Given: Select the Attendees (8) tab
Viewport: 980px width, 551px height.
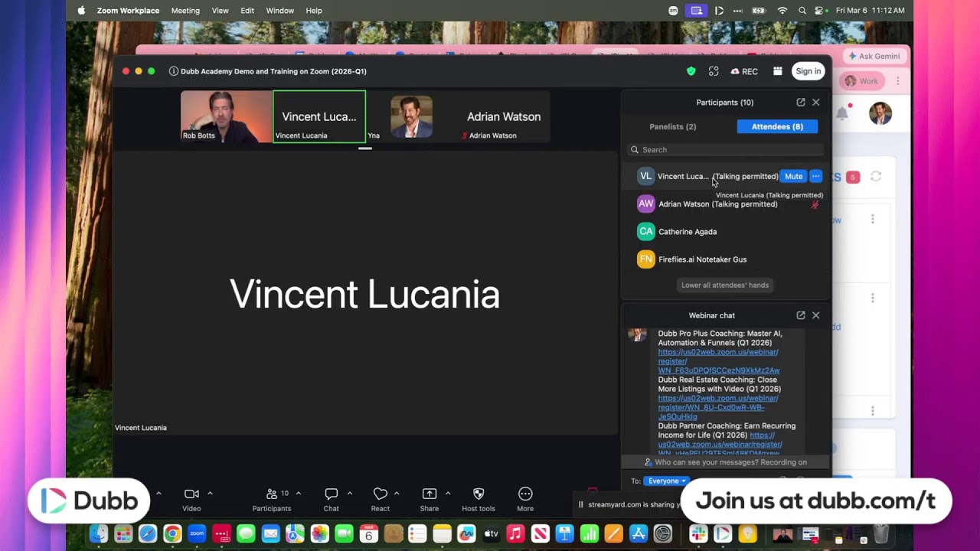Looking at the screenshot, I should (x=777, y=126).
